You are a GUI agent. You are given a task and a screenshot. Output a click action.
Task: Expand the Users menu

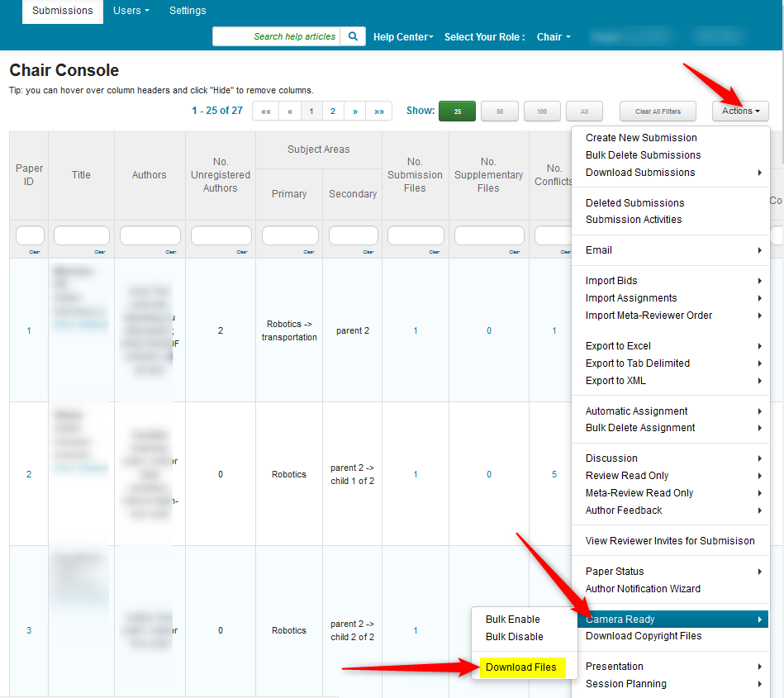click(x=131, y=11)
